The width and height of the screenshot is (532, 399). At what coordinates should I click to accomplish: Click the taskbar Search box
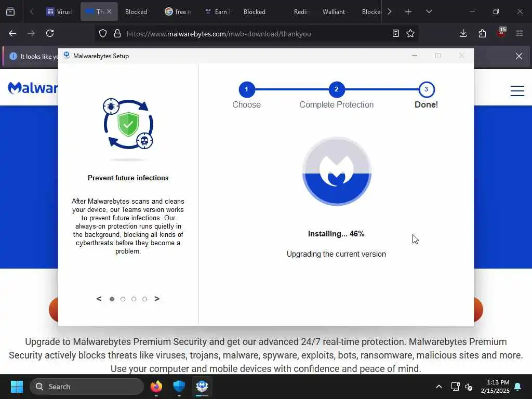pyautogui.click(x=87, y=387)
